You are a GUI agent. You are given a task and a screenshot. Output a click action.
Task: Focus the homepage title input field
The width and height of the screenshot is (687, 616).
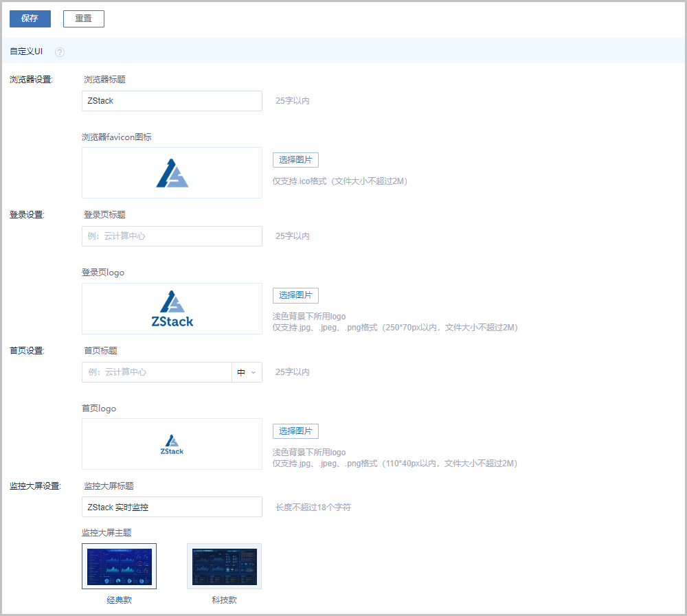coord(157,372)
